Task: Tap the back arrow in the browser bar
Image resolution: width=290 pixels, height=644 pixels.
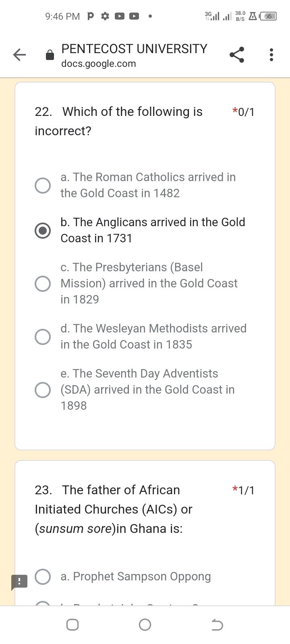Action: click(19, 55)
